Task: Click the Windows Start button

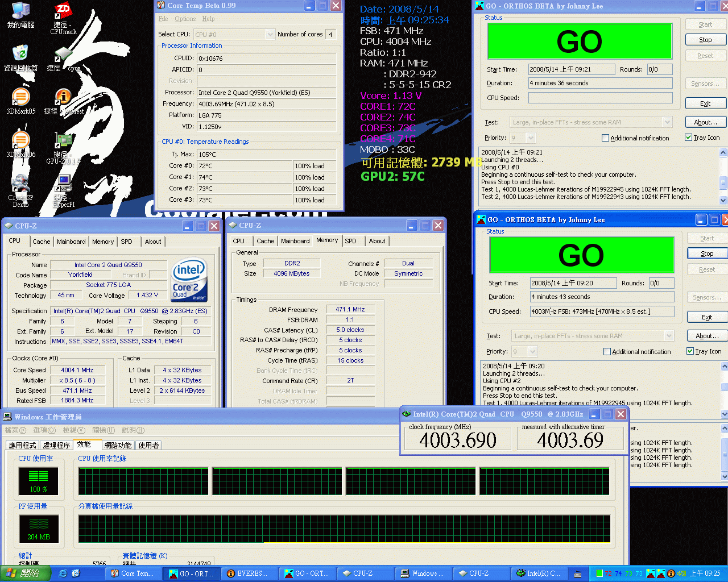Action: coord(26,573)
